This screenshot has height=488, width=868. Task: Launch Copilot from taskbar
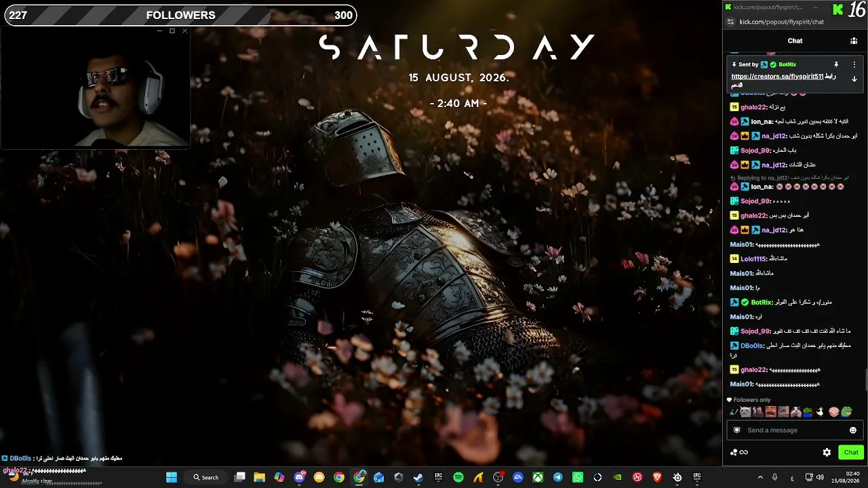point(279,477)
